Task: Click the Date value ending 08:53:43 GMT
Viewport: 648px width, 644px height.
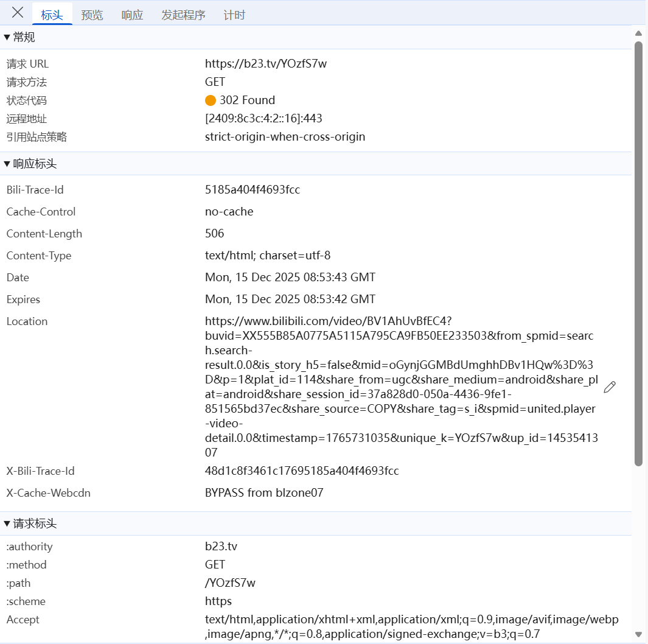Action: [290, 278]
